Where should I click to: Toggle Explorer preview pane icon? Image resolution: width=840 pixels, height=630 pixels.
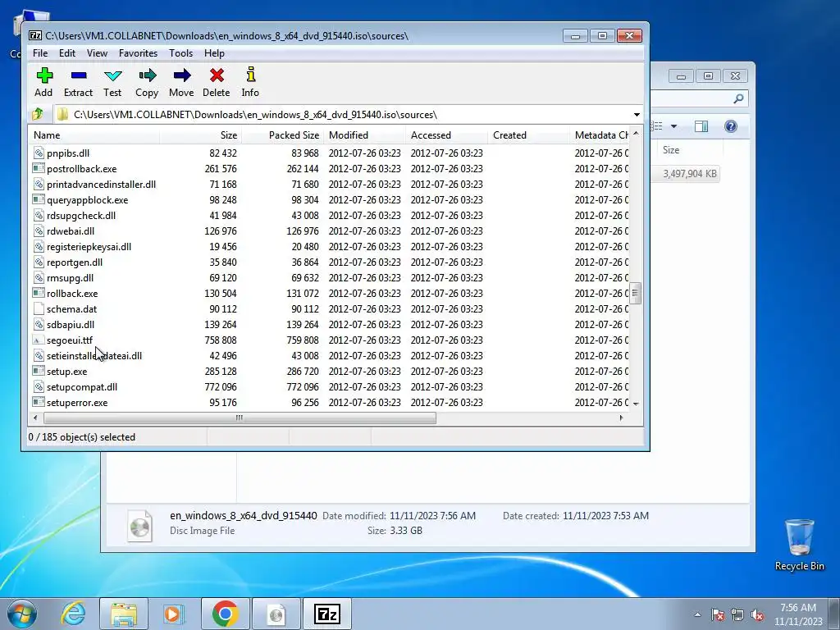pos(701,126)
